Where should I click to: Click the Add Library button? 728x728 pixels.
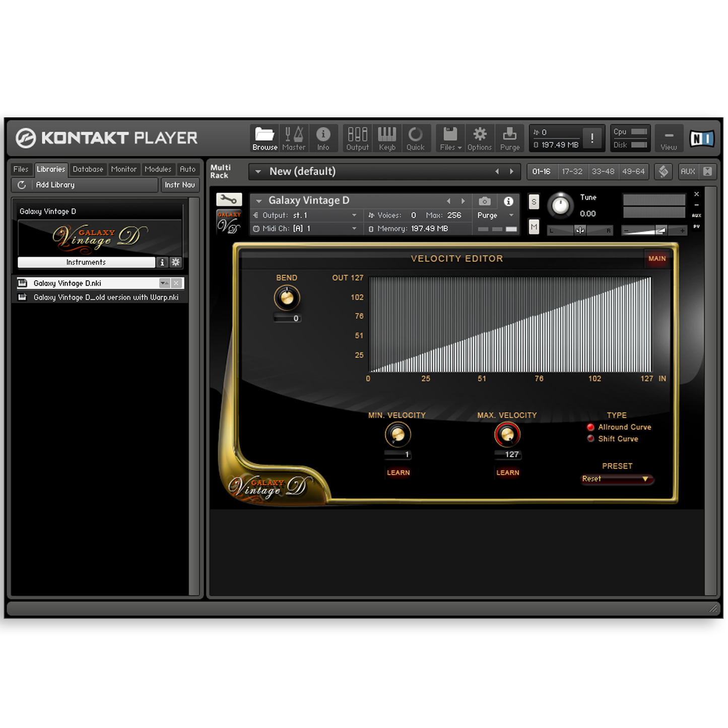point(55,185)
